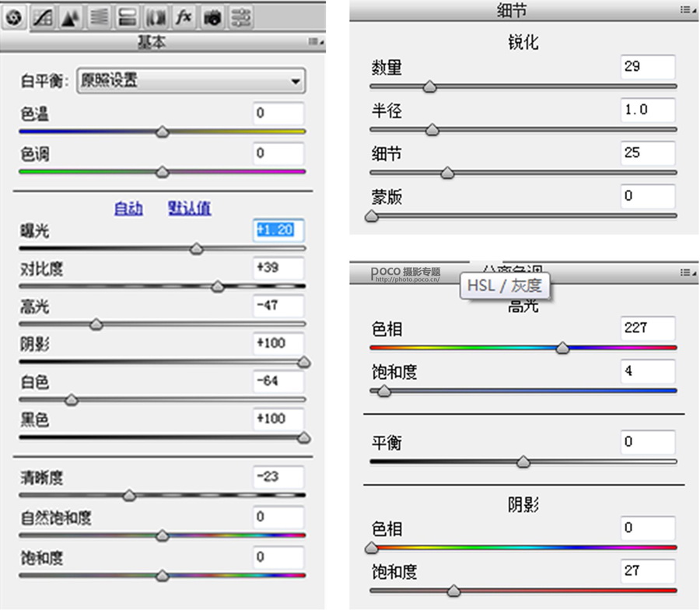700x610 pixels.
Task: Open the Split Toning panel icon
Action: 128,18
